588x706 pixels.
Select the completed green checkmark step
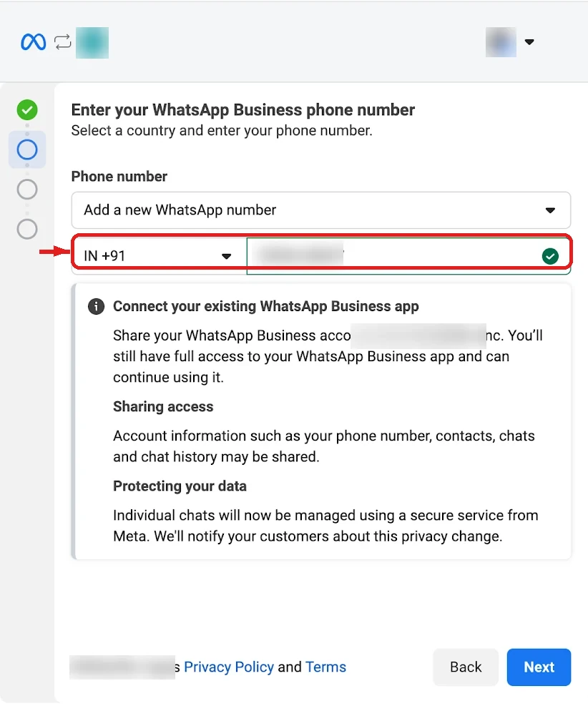tap(27, 110)
